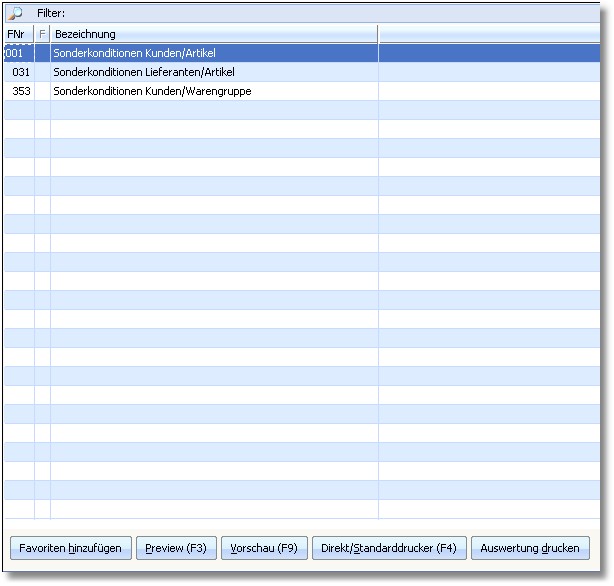Click the Vorschau (F9) button
Viewport: 614px width, 586px height.
pyautogui.click(x=264, y=548)
